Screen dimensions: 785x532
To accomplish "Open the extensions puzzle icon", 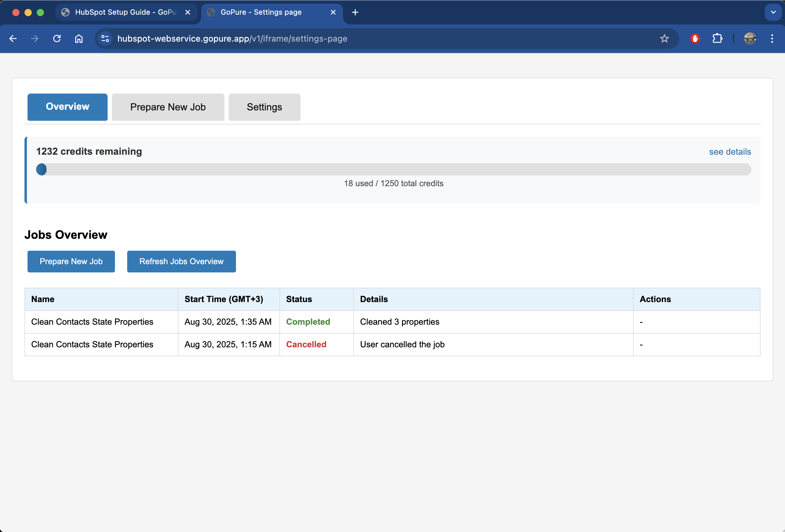I will point(717,39).
